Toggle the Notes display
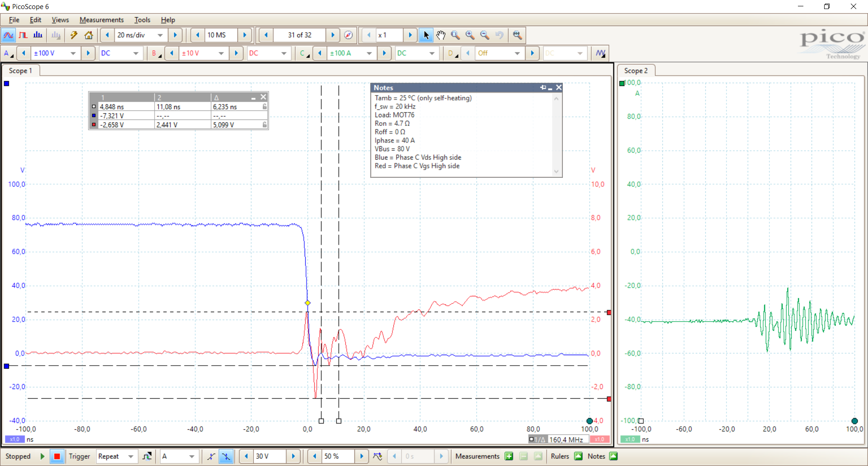The image size is (868, 466). [613, 456]
